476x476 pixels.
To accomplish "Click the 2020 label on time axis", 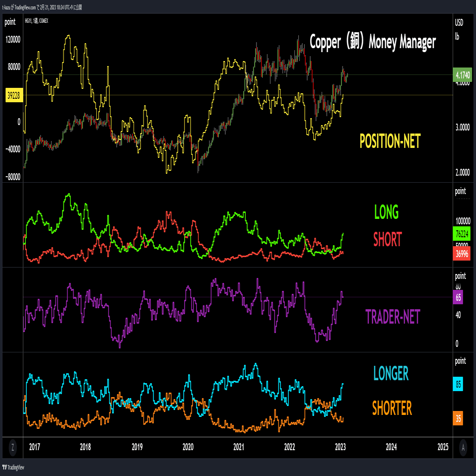I will coord(188,447).
